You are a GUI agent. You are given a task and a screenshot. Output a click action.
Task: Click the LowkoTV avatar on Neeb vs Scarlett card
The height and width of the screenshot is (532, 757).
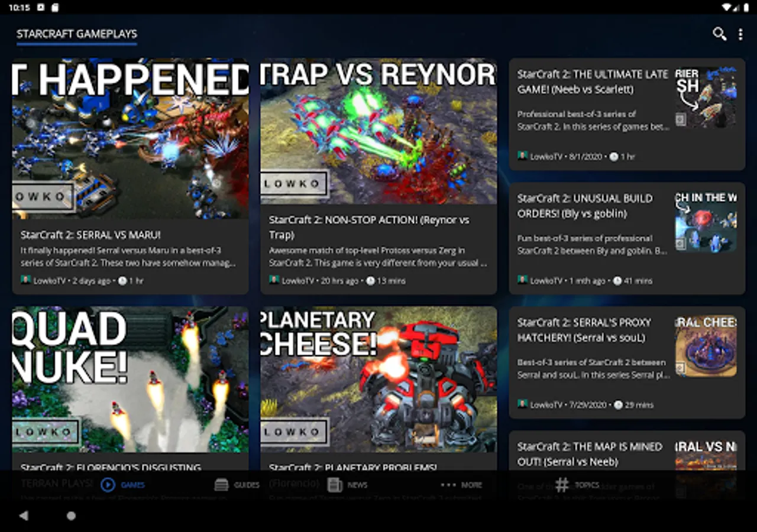(x=522, y=156)
